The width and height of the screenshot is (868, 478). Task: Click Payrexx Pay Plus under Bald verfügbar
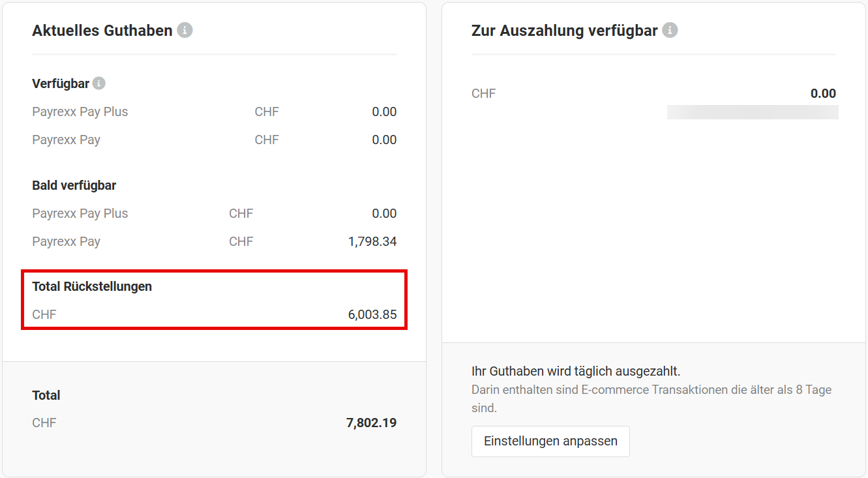click(80, 213)
